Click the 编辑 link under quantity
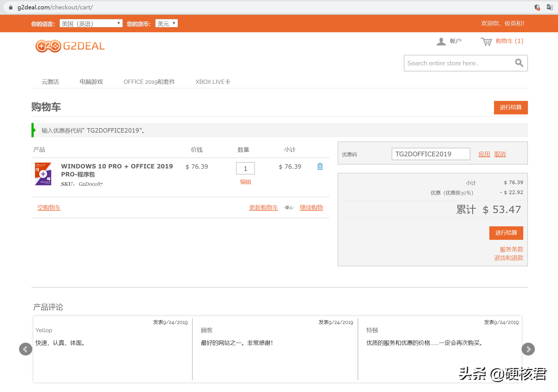The image size is (558, 392). point(245,182)
